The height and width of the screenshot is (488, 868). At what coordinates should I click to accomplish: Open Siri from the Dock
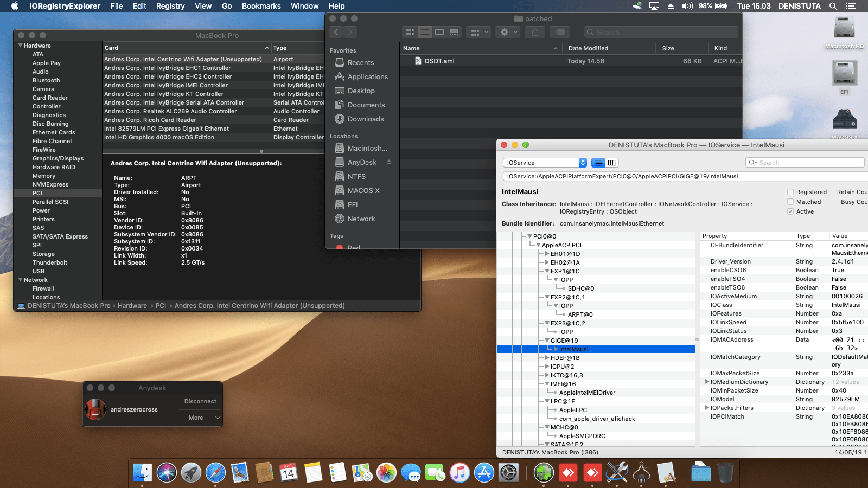167,473
